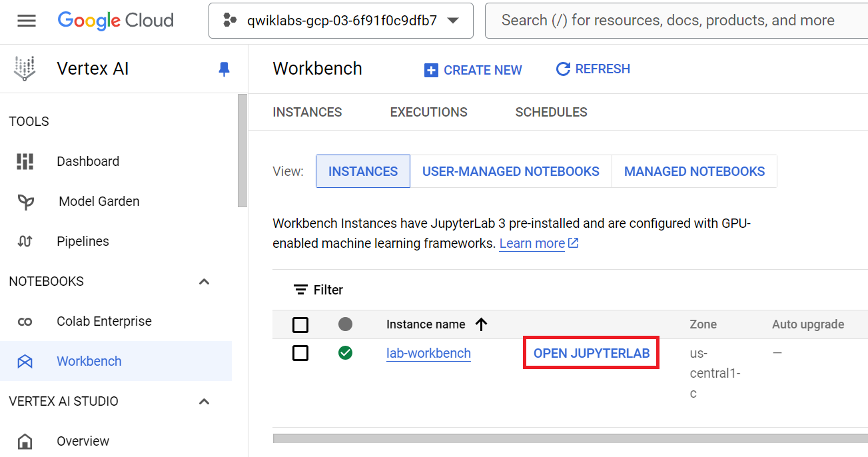
Task: Click the Model Garden leaf icon
Action: [x=25, y=202]
